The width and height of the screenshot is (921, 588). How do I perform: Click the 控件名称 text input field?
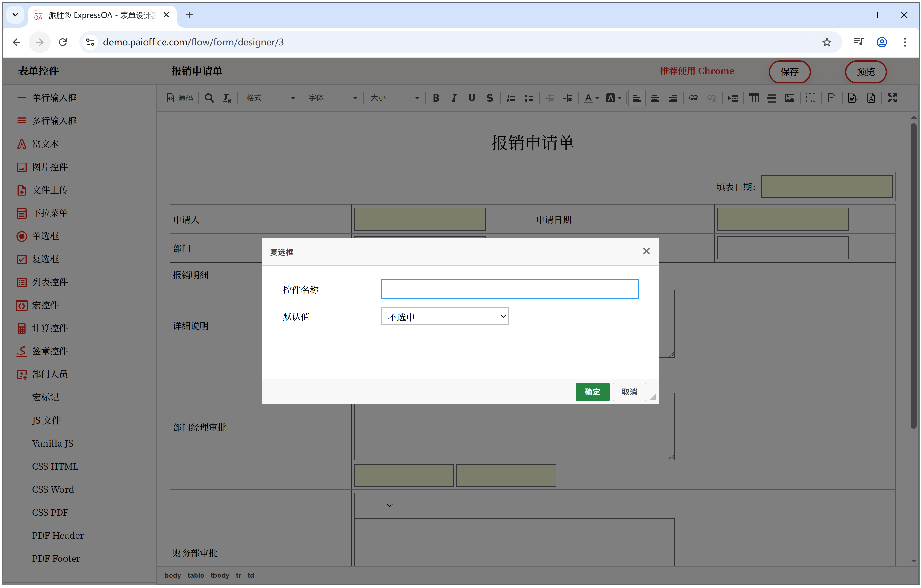coord(509,289)
